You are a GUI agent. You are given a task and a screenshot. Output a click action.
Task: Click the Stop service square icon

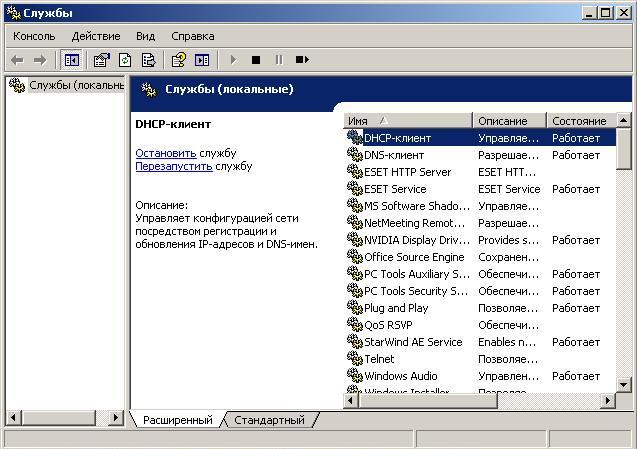click(256, 60)
